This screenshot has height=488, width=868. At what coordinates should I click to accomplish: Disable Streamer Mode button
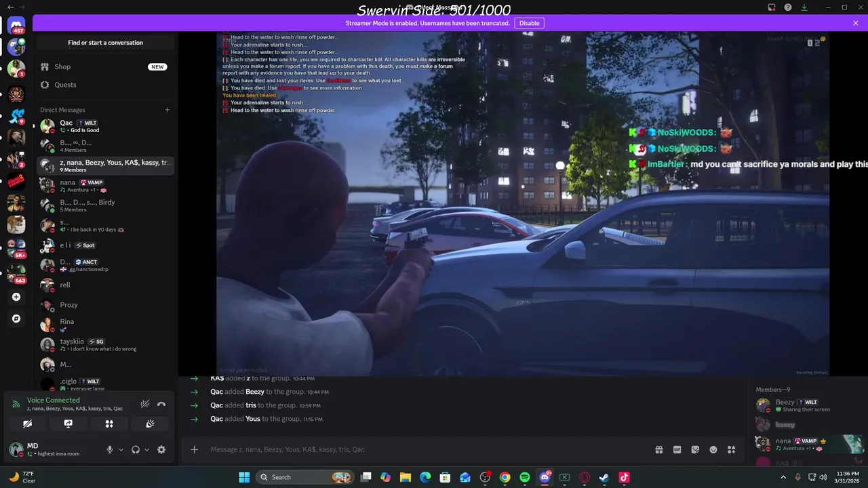pos(529,23)
